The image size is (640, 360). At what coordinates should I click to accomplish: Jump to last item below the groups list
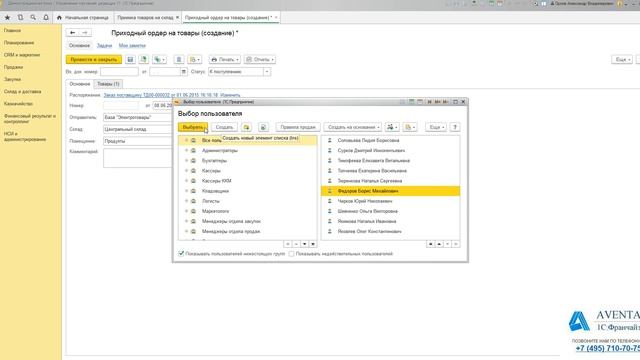pyautogui.click(x=313, y=244)
